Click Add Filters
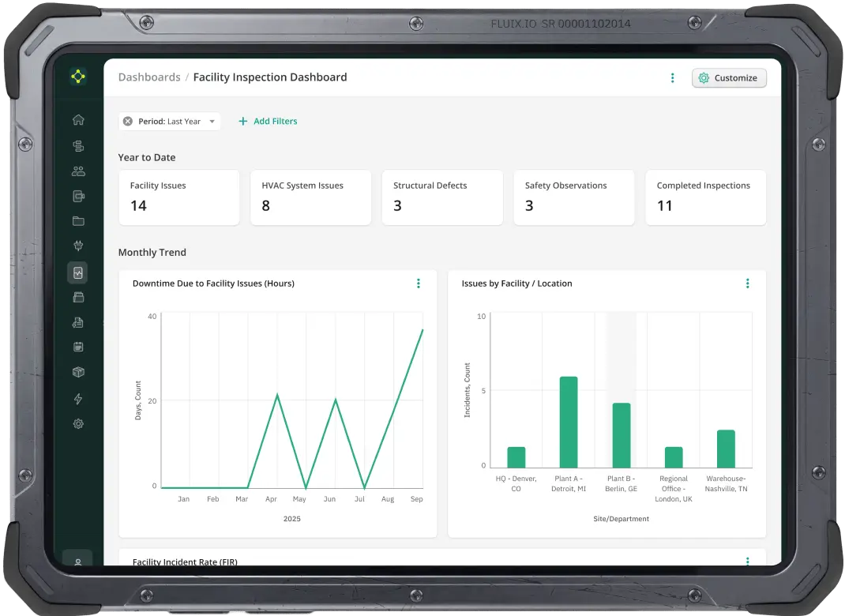Image resolution: width=845 pixels, height=616 pixels. [268, 122]
